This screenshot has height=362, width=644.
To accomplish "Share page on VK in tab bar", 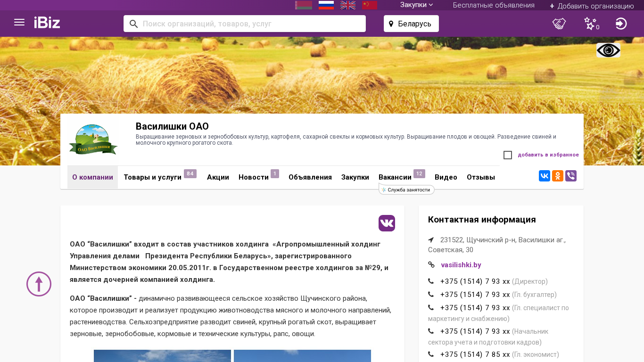I will tap(545, 176).
